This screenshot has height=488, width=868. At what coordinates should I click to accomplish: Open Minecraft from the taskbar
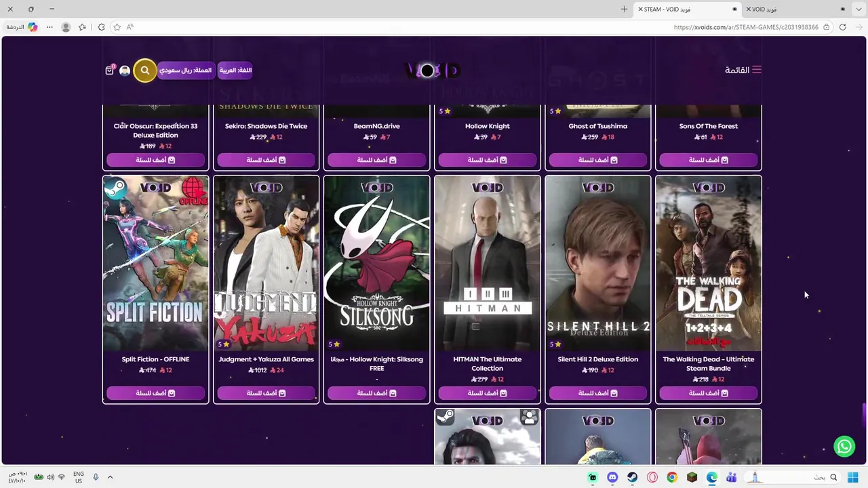pyautogui.click(x=692, y=477)
